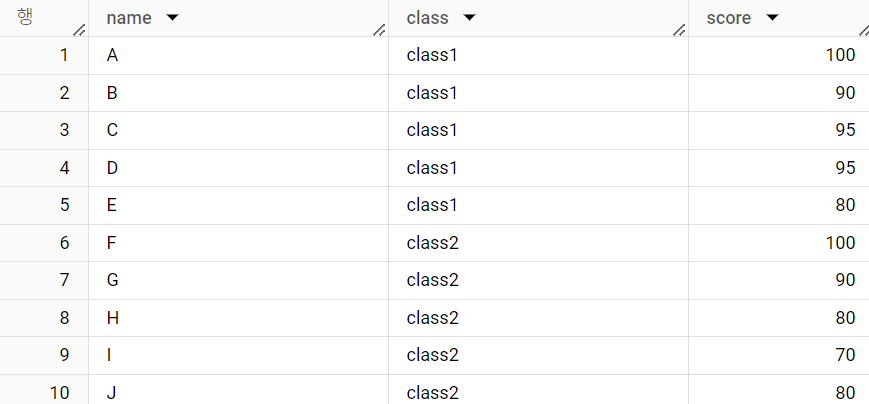Image resolution: width=869 pixels, height=404 pixels.
Task: Select the cell with name A
Action: (238, 55)
